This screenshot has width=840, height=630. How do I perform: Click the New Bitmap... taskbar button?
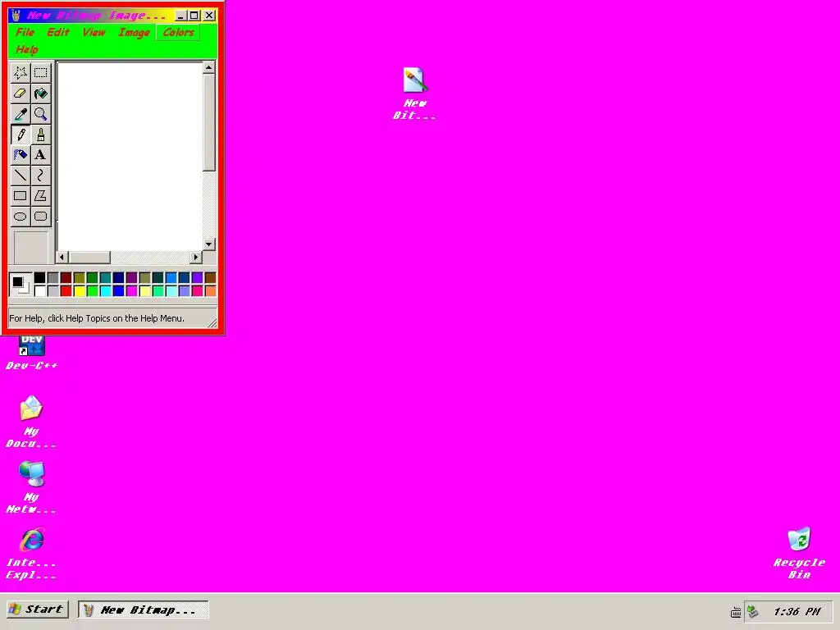[x=144, y=609]
